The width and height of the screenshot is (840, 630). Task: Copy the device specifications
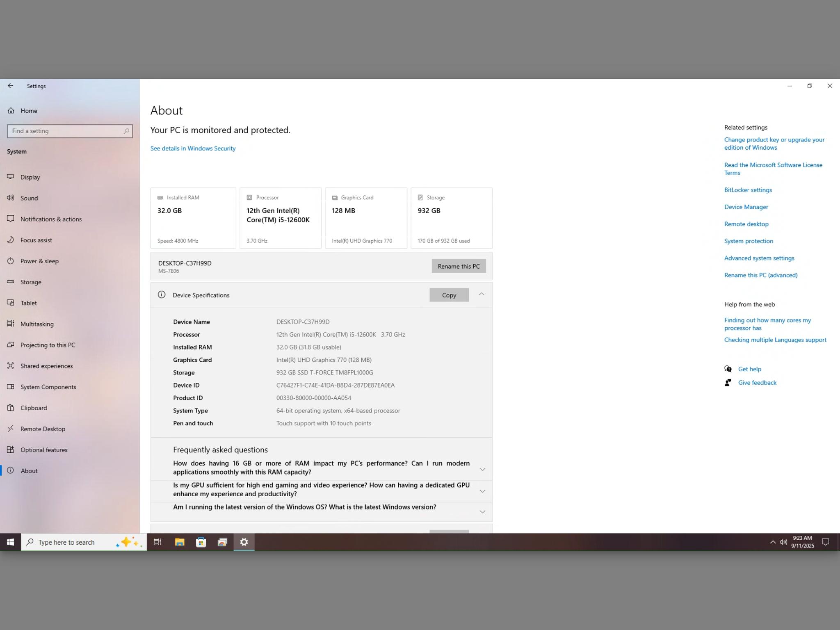(x=449, y=295)
